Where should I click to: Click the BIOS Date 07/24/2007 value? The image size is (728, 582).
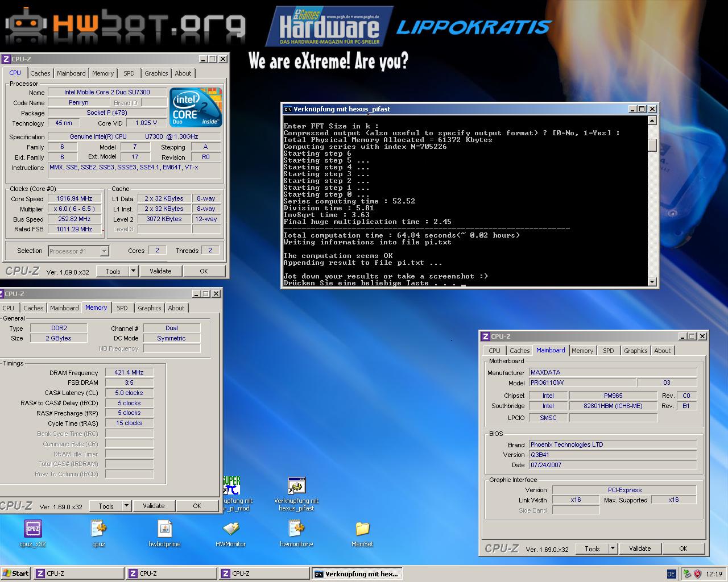coord(613,465)
